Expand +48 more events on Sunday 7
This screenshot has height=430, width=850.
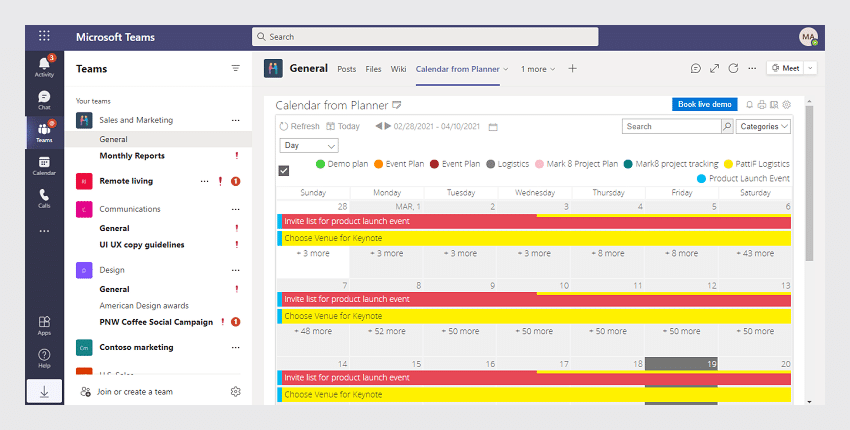(313, 331)
